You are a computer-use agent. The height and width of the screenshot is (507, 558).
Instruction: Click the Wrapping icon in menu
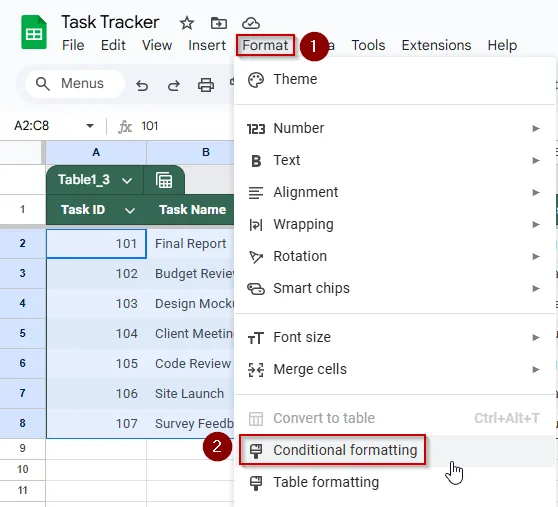pos(256,225)
